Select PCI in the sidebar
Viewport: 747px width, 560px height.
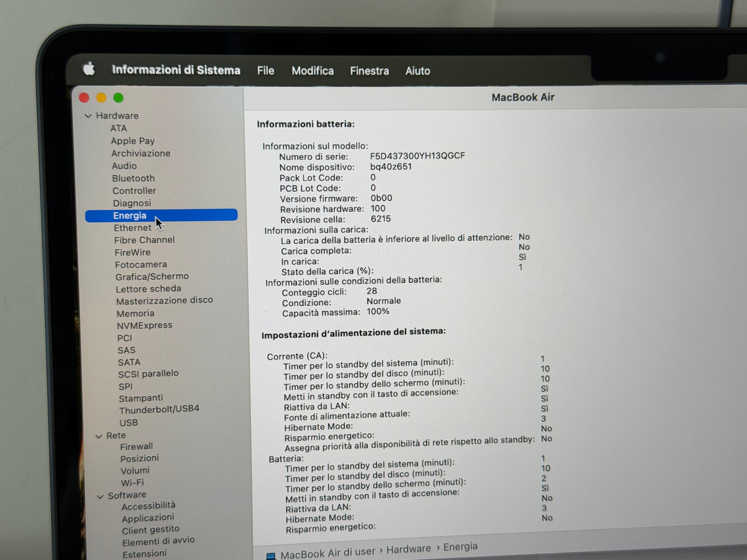[x=125, y=338]
